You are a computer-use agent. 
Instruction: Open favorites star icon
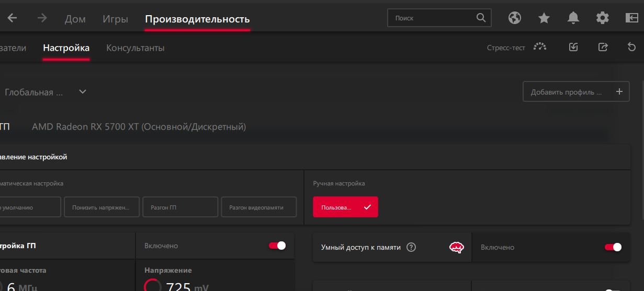pyautogui.click(x=544, y=18)
